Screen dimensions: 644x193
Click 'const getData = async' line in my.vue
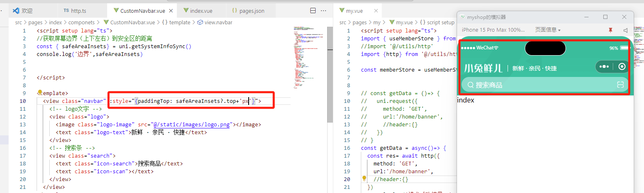click(x=404, y=148)
